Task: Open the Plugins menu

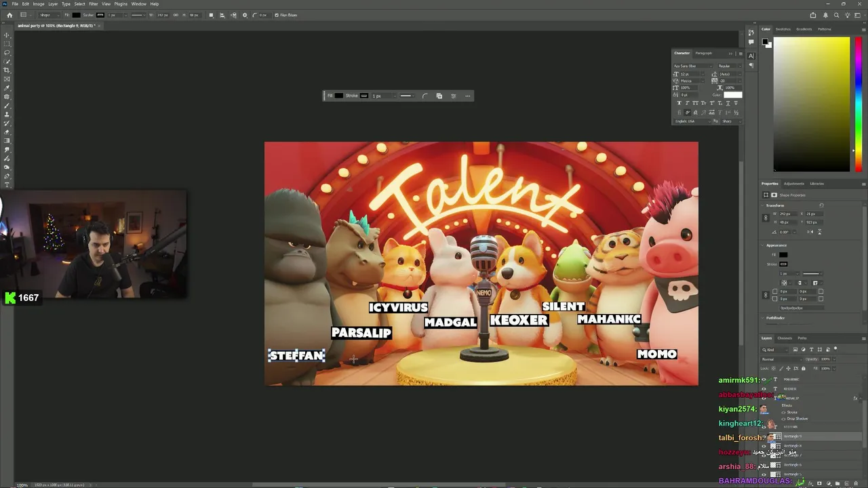Action: click(121, 4)
